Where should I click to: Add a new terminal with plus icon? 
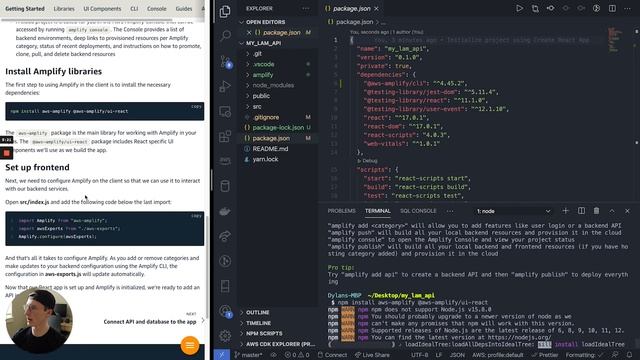tap(565, 211)
